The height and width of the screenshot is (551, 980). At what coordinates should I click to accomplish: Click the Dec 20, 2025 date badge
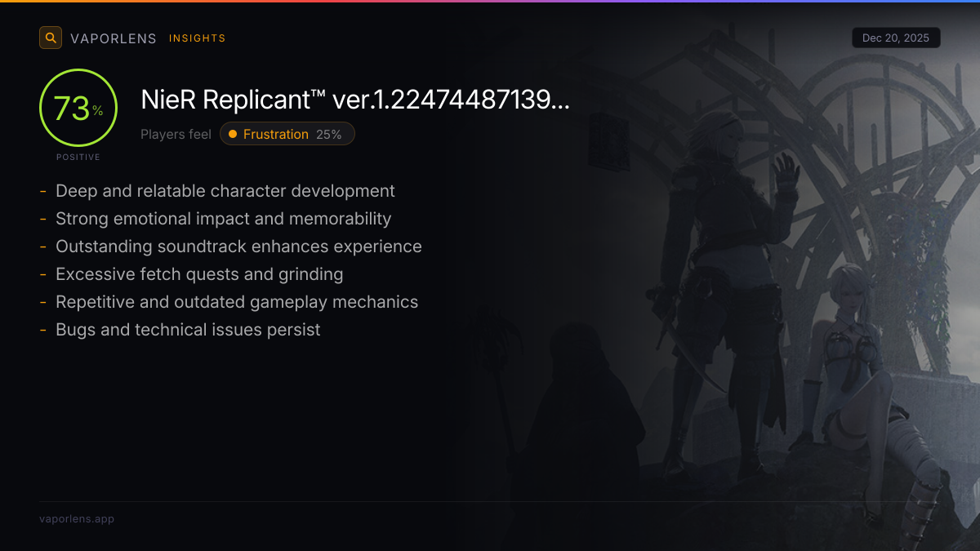tap(896, 38)
